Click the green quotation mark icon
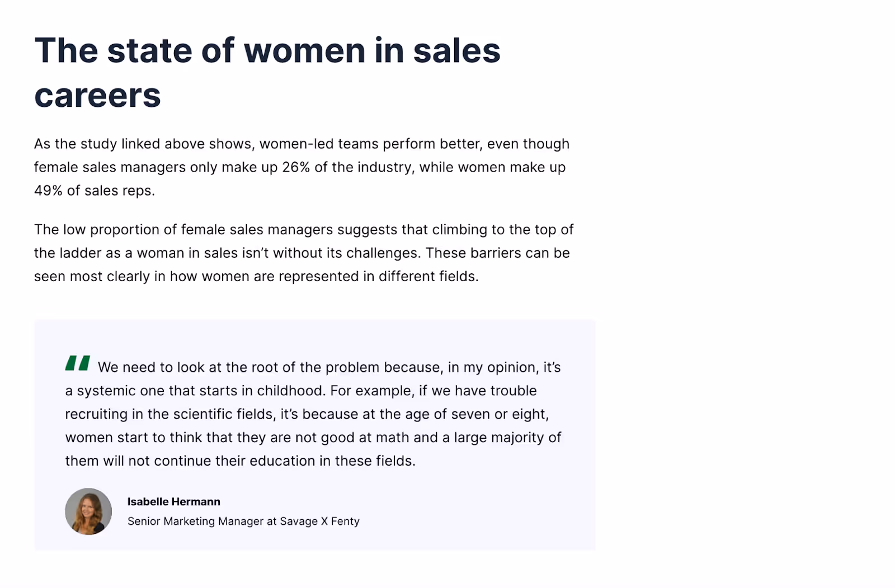The height and width of the screenshot is (588, 895). click(x=78, y=363)
